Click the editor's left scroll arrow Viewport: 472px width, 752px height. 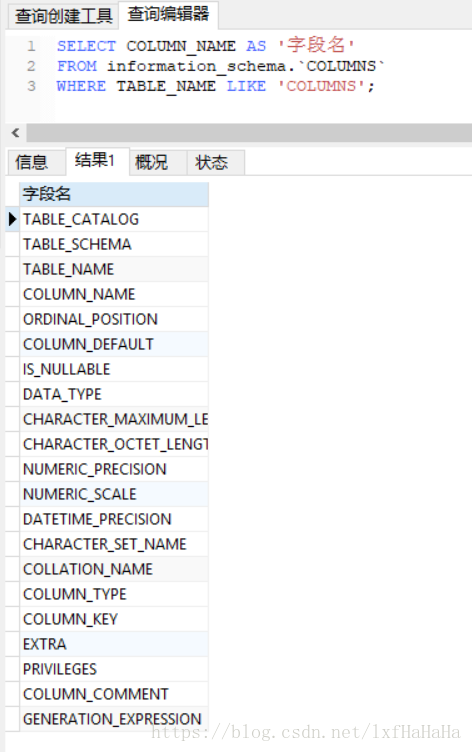coord(16,133)
